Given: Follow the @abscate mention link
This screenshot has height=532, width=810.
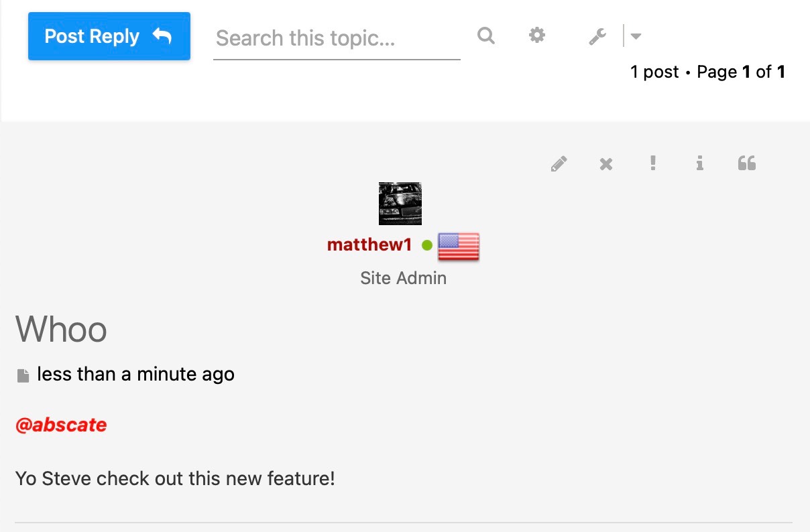Looking at the screenshot, I should [x=61, y=425].
